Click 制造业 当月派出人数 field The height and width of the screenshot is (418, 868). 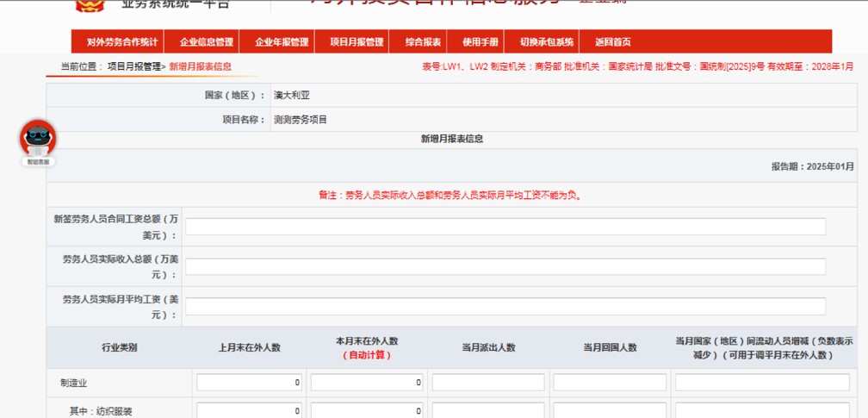(x=488, y=382)
